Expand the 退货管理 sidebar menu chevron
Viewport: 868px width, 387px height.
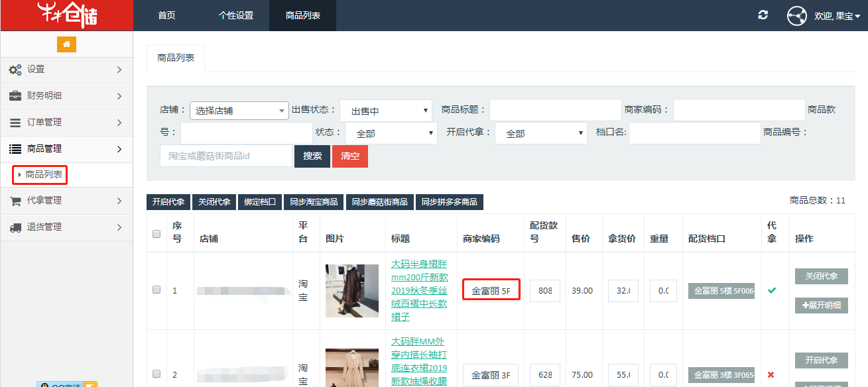[x=119, y=227]
